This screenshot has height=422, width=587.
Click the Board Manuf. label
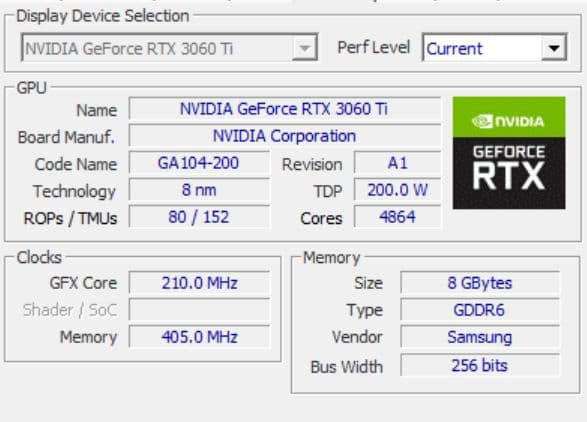pos(66,137)
